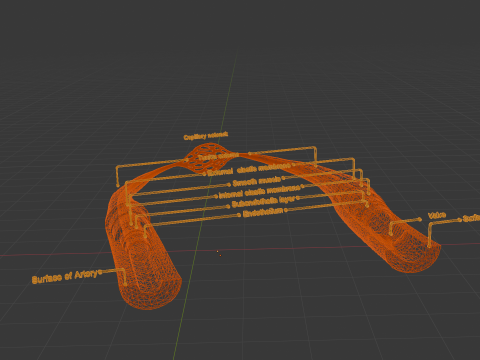Select the "Capillary network" label text

[206, 136]
